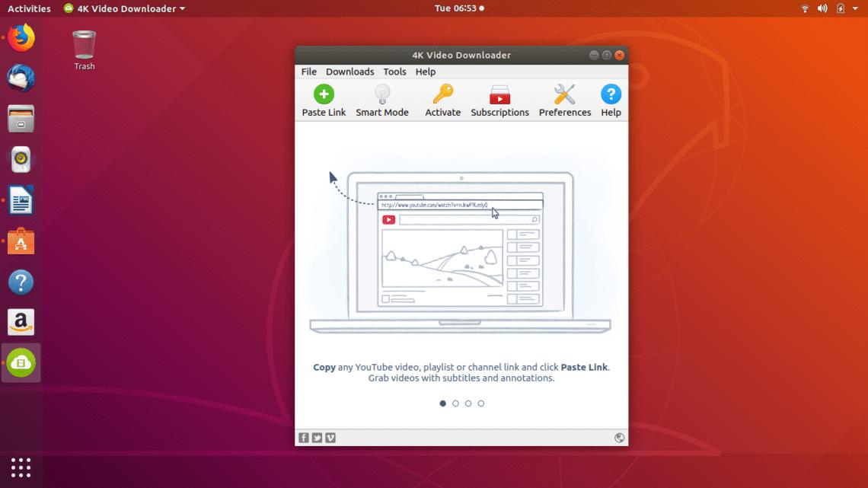Click the language globe icon

(x=619, y=438)
